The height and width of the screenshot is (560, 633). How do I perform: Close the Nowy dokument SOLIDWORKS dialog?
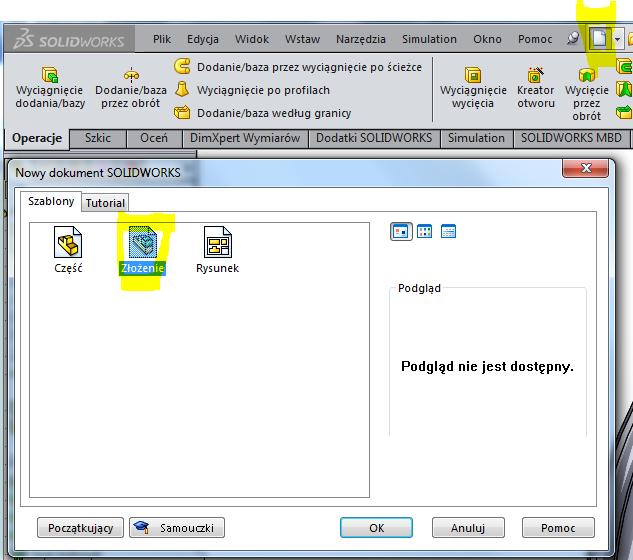[585, 168]
